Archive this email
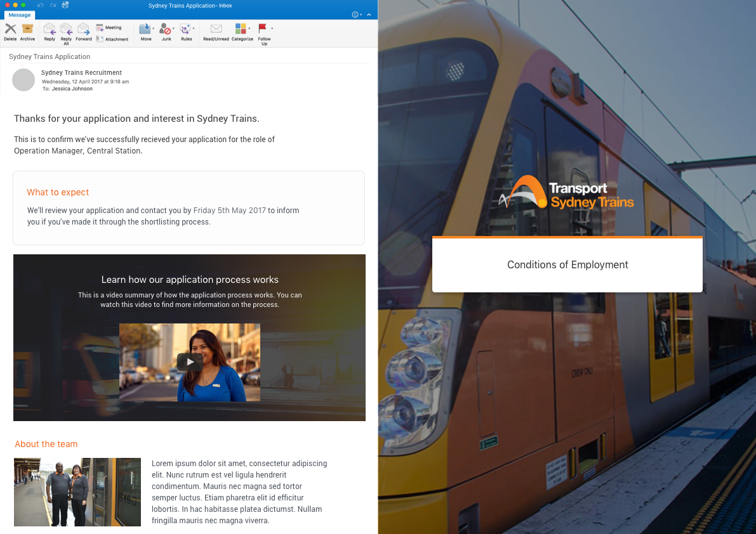The image size is (756, 534). click(x=27, y=32)
